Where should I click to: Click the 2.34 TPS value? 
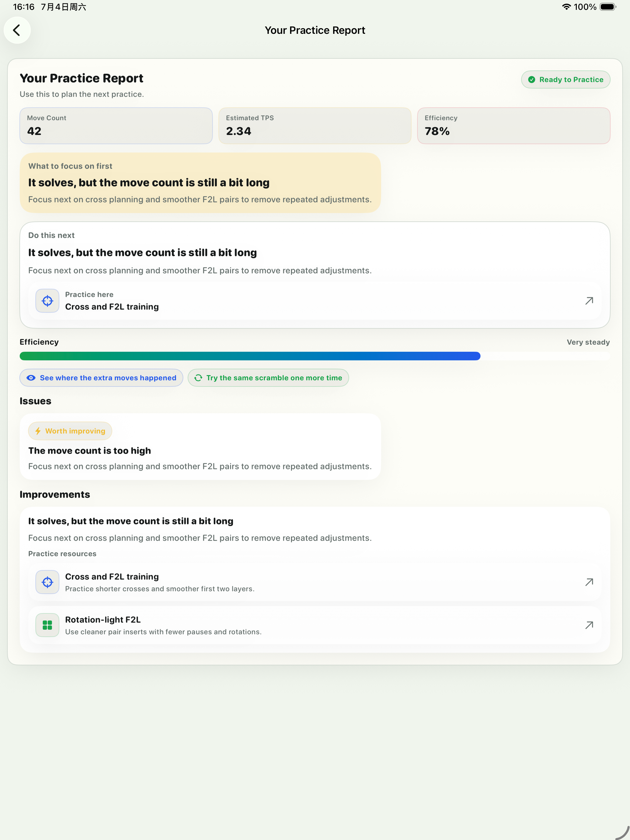[x=239, y=131]
